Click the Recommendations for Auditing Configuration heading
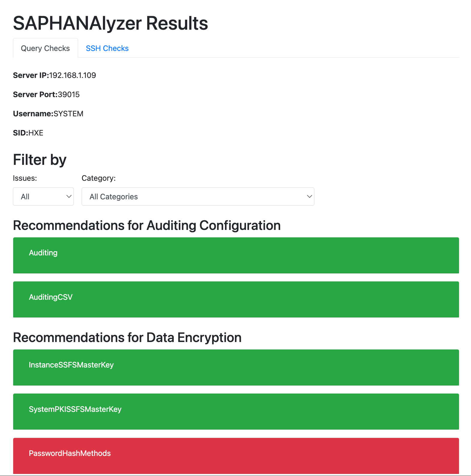Image resolution: width=471 pixels, height=476 pixels. 146,225
